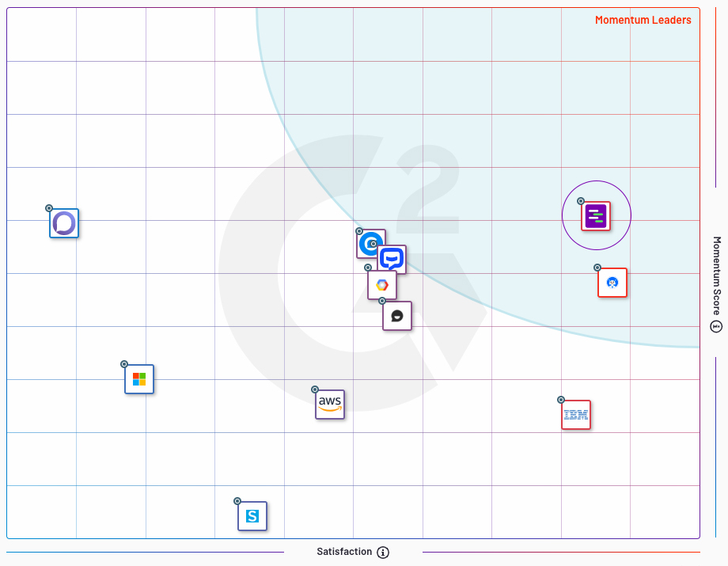Image resolution: width=728 pixels, height=566 pixels.
Task: Click the blue robot face logo tile
Action: tap(612, 283)
